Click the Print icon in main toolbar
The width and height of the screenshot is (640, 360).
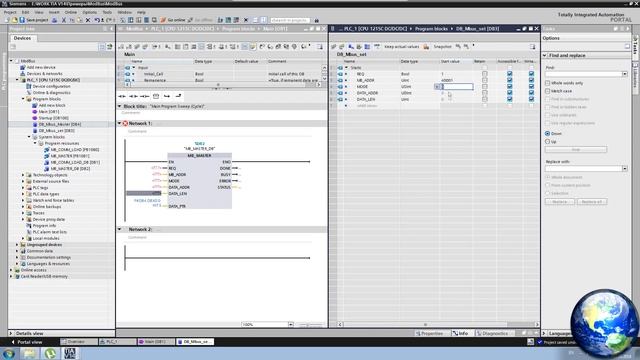click(54, 20)
